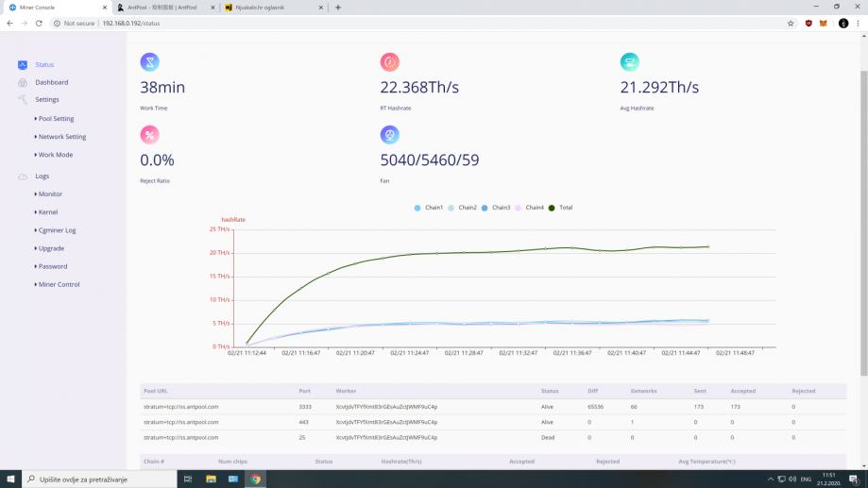Click the Reject Ratio percent icon

point(149,135)
